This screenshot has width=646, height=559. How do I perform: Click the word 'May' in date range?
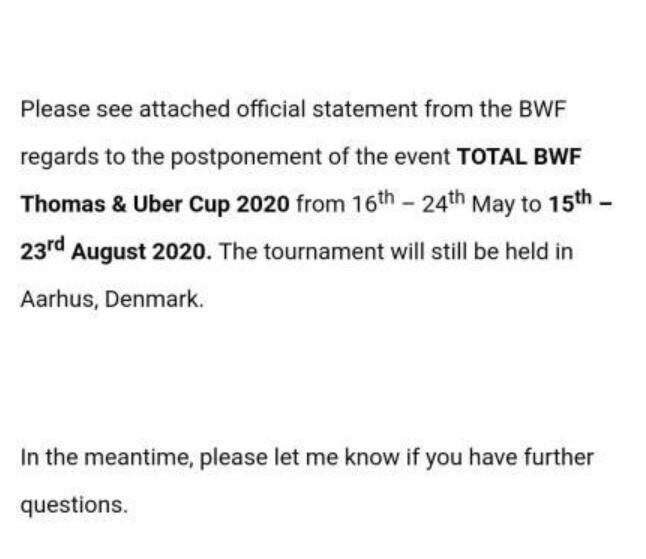click(x=493, y=205)
